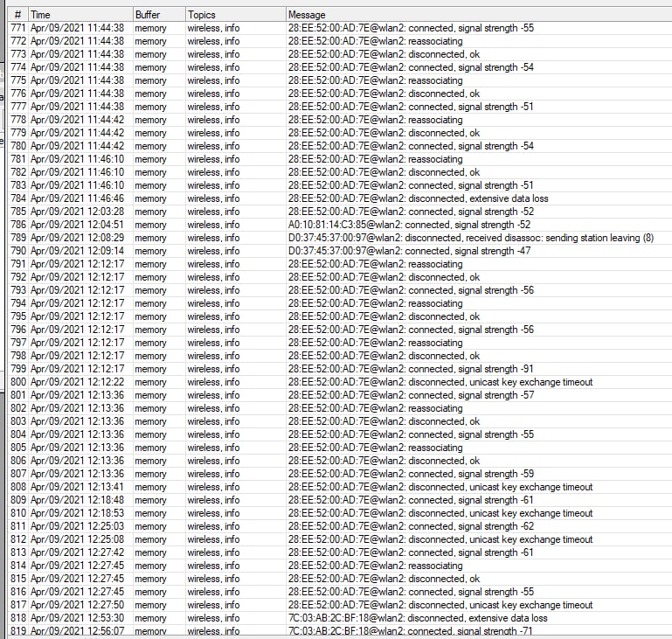The image size is (672, 639).
Task: Select row 807 signal strength -59 message
Action: (x=411, y=474)
